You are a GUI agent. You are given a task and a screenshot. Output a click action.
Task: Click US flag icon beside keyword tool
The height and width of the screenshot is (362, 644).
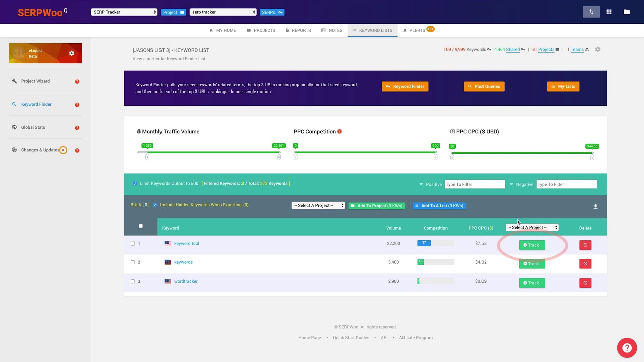coord(168,244)
